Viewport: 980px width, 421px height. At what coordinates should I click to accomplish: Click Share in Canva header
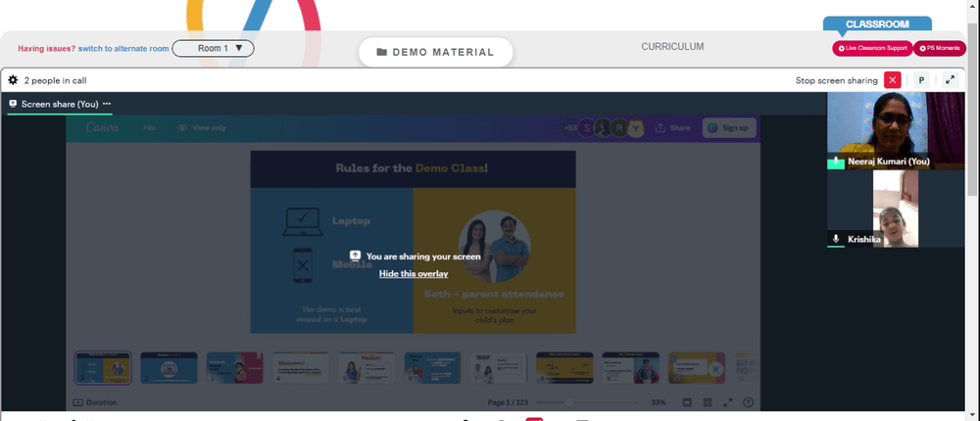coord(672,128)
